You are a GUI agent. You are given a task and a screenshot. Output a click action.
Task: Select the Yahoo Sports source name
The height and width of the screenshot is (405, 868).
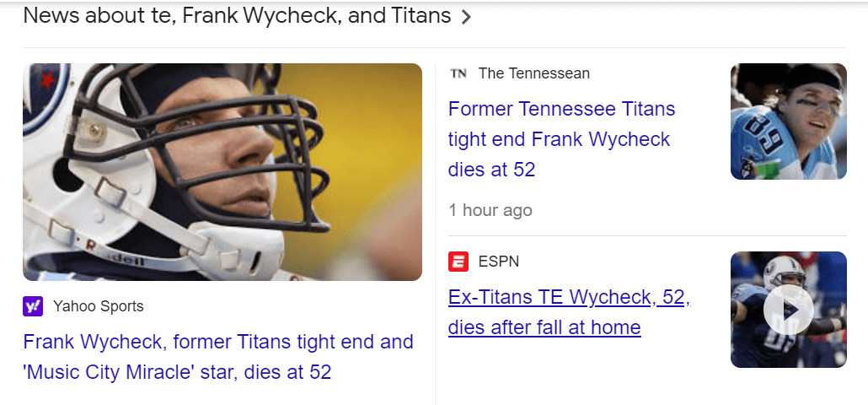tap(98, 306)
